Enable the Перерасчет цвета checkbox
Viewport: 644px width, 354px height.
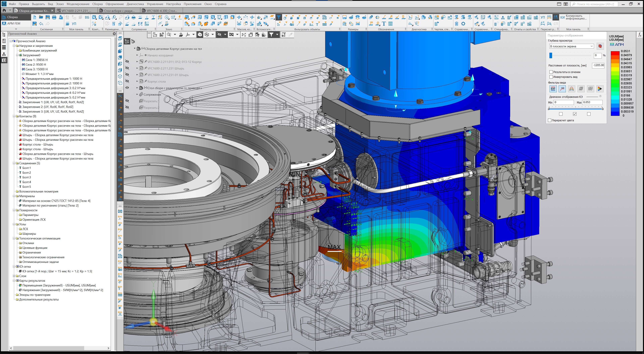[x=550, y=120]
